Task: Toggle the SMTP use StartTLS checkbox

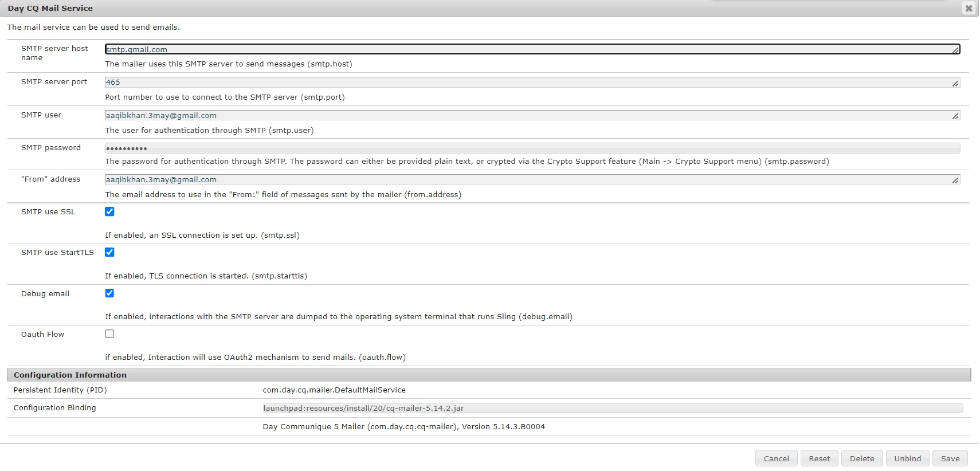Action: click(x=109, y=252)
